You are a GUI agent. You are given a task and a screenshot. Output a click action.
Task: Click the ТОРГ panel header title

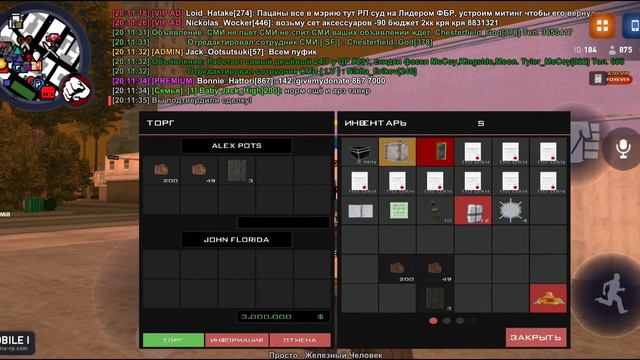pos(160,123)
